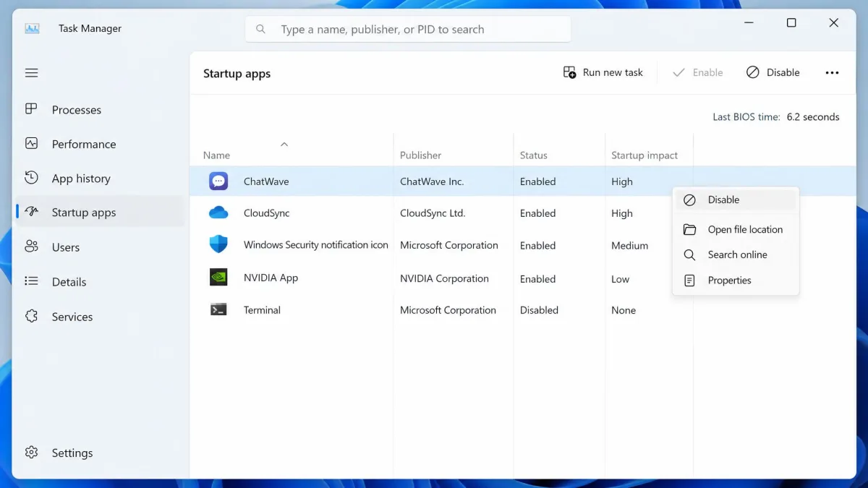Screen dimensions: 868x488
Task: Click the Windows Security shield icon
Action: (x=218, y=244)
